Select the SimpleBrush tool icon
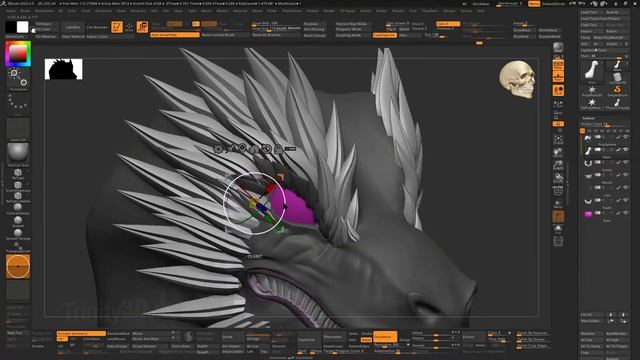The width and height of the screenshot is (640, 360). pyautogui.click(x=617, y=91)
